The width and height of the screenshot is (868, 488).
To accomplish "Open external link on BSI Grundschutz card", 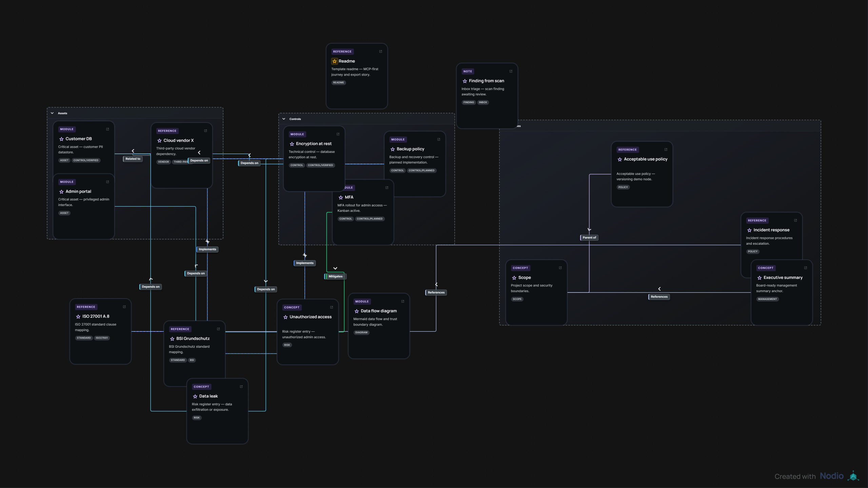I will pos(218,329).
